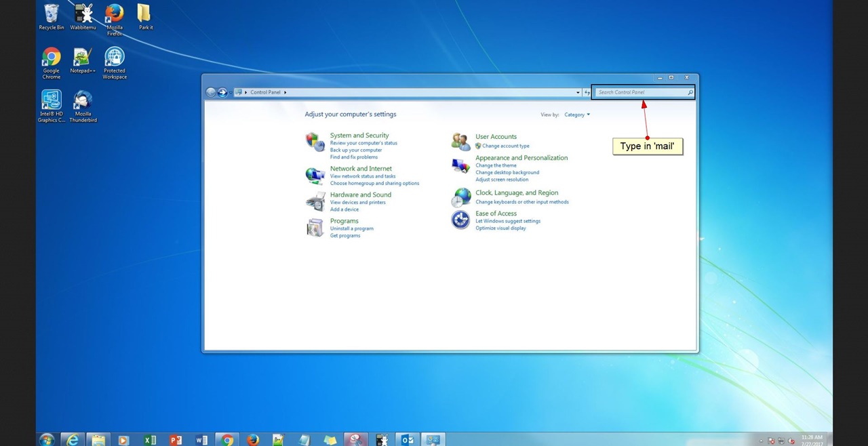Click Optimize visual display
The width and height of the screenshot is (868, 446).
pos(500,228)
